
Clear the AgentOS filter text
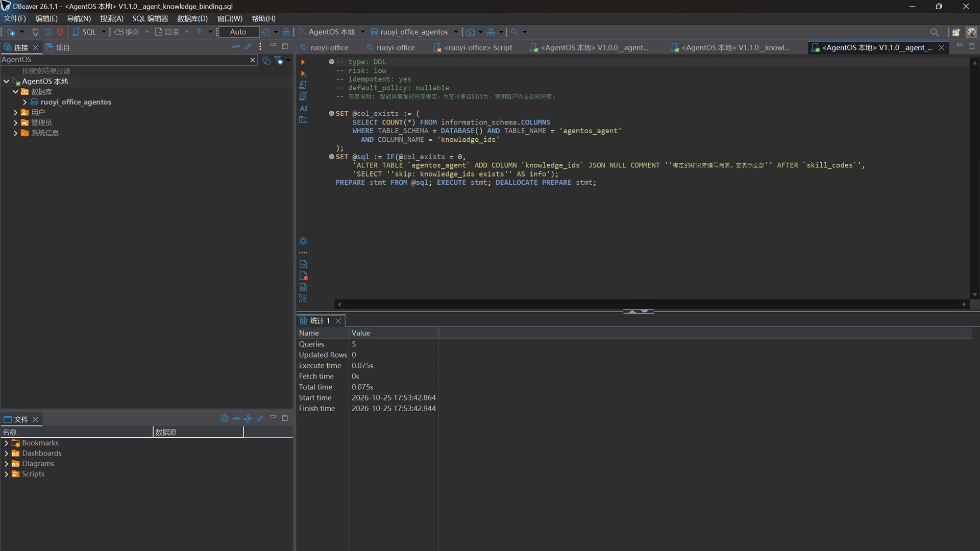[252, 60]
